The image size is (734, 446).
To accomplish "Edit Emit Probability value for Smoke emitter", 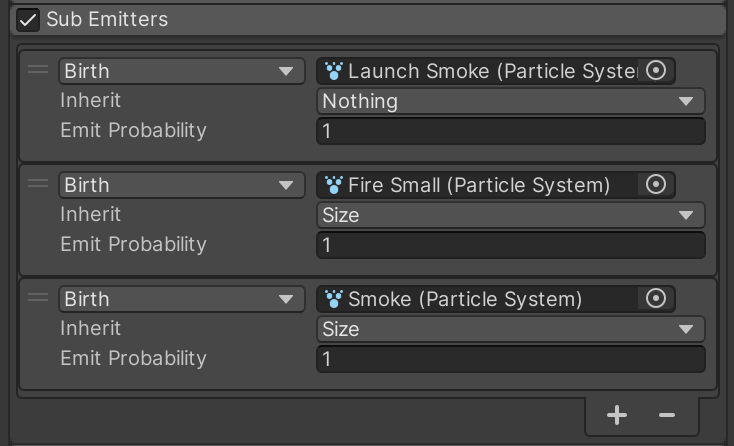I will tap(510, 359).
